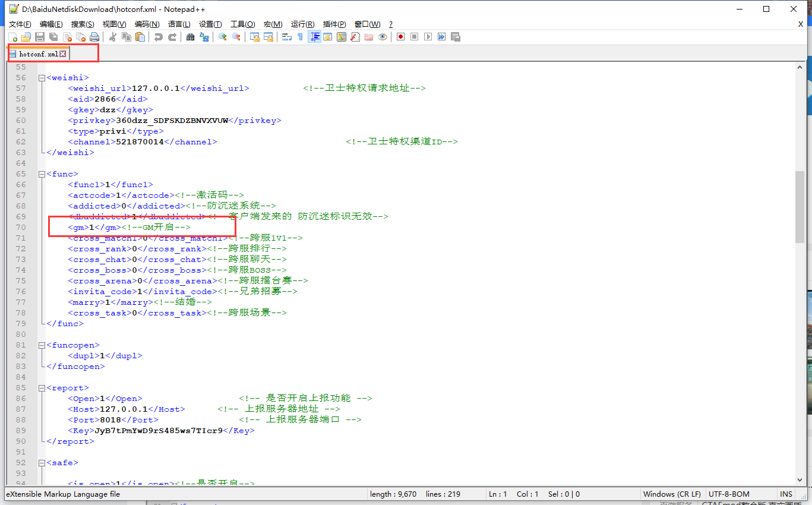Open the 宏(M) menu

pyautogui.click(x=273, y=24)
